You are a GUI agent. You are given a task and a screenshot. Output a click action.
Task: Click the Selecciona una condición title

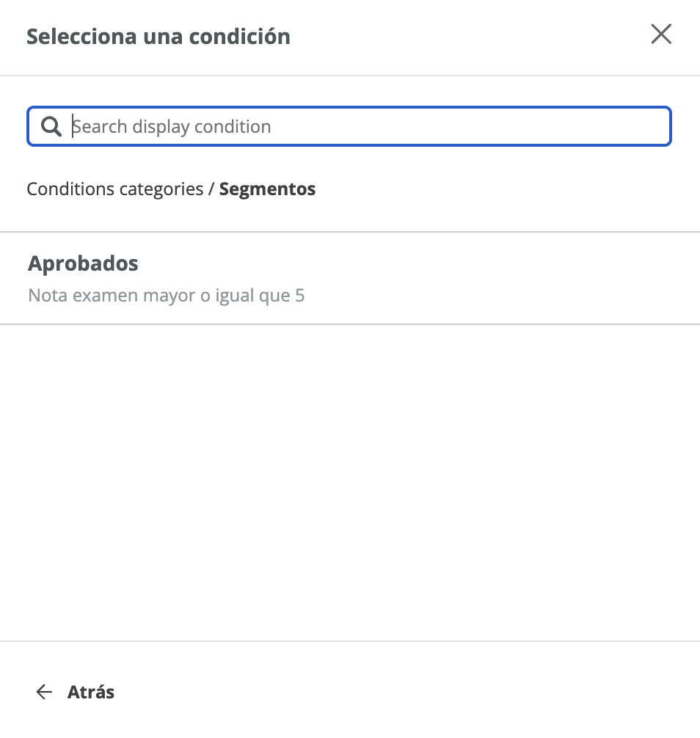pyautogui.click(x=158, y=36)
